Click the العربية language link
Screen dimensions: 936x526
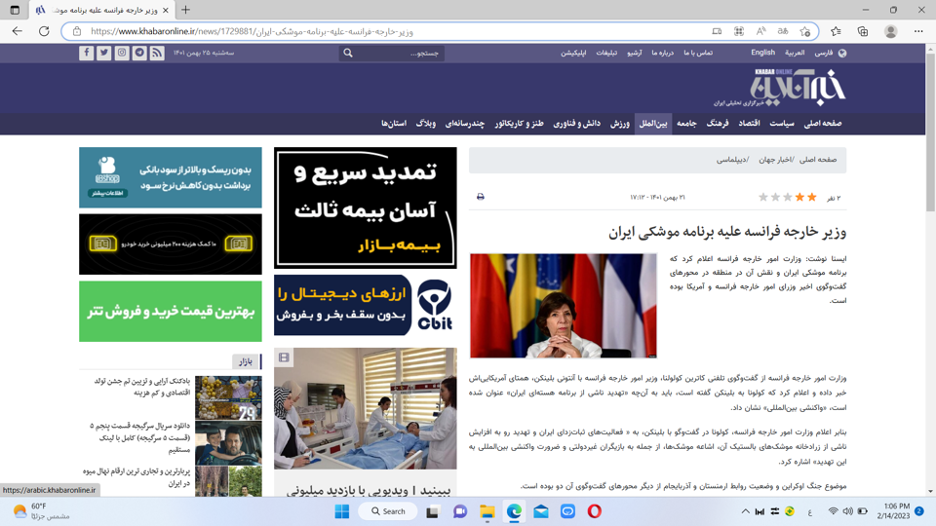794,53
